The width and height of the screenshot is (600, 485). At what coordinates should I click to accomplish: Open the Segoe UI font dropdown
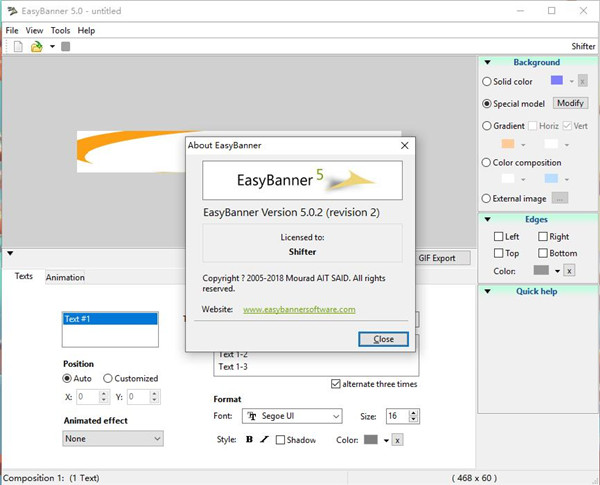292,416
